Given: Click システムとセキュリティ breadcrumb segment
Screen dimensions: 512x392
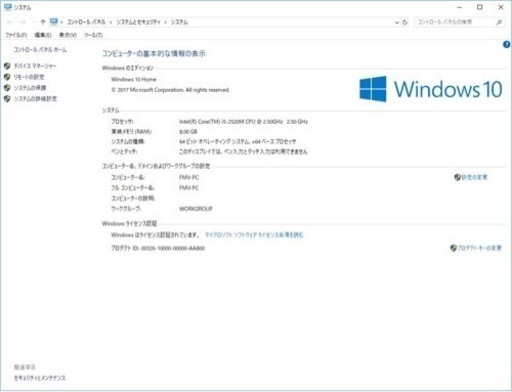Looking at the screenshot, I should click(138, 22).
